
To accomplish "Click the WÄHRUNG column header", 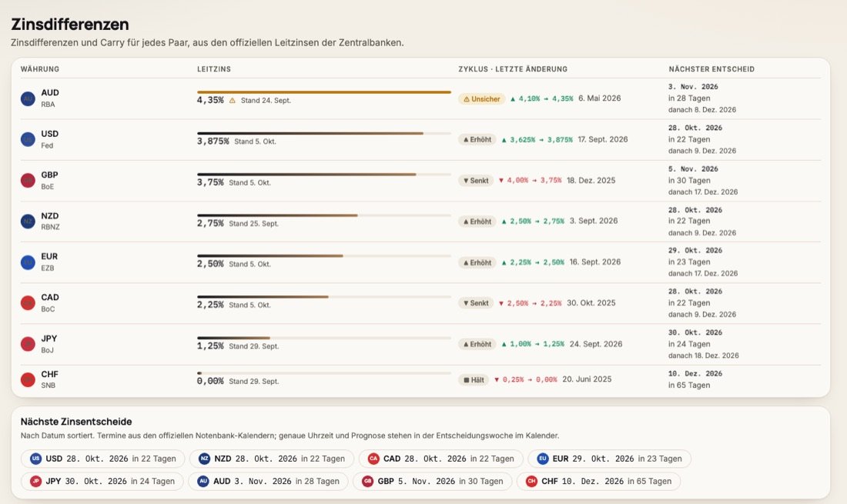I will click(x=40, y=69).
